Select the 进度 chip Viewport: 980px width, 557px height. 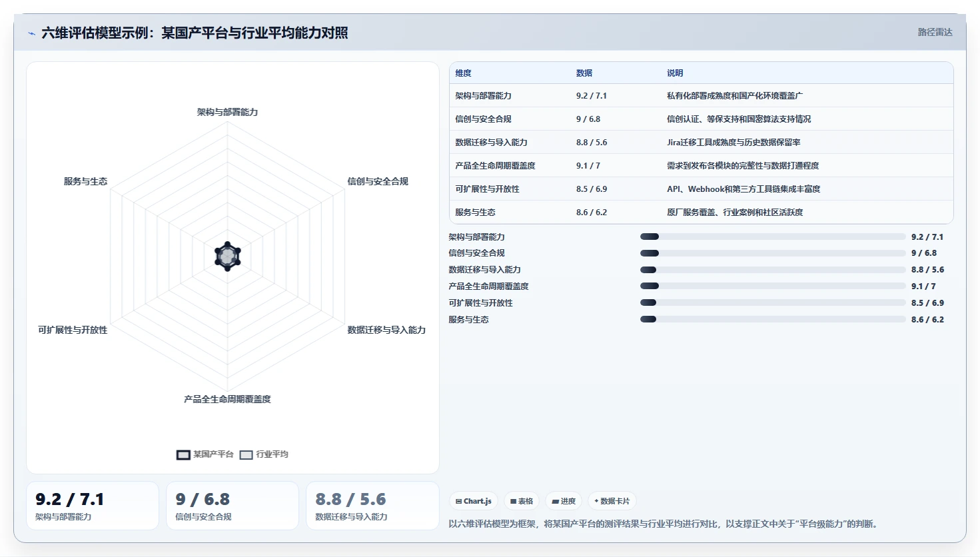pos(564,501)
